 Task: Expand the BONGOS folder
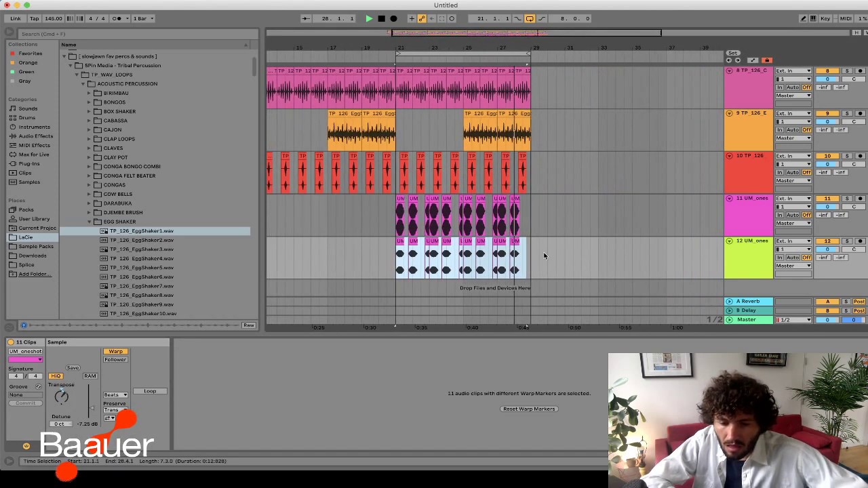(x=89, y=102)
